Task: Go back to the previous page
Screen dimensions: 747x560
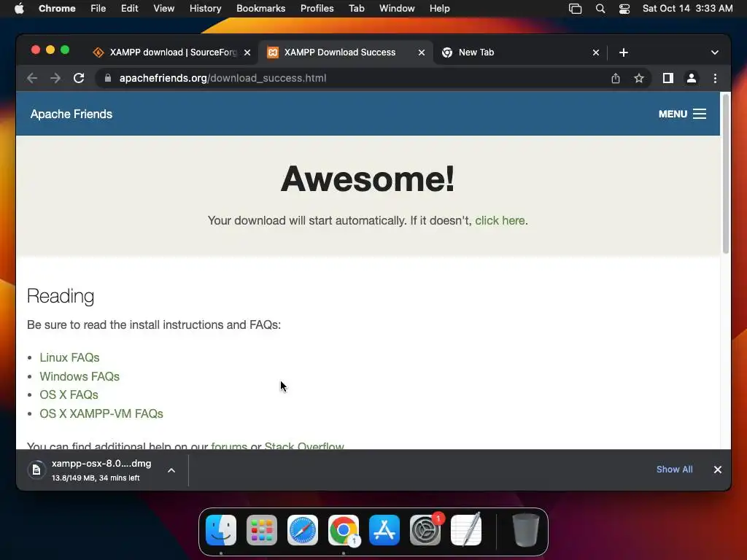Action: coord(32,78)
